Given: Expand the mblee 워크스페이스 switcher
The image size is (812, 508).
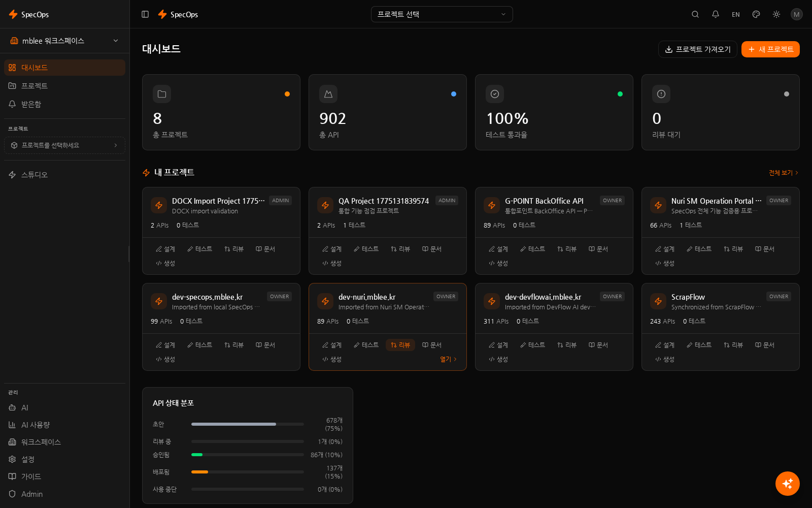Looking at the screenshot, I should pyautogui.click(x=64, y=41).
